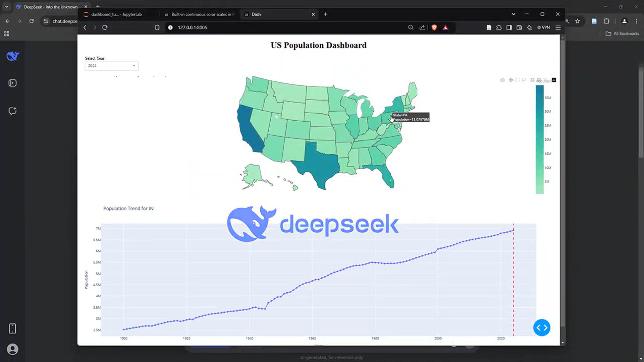The width and height of the screenshot is (644, 362).
Task: Open the DeepSeek whale icon in the left sidebar
Action: (12, 56)
